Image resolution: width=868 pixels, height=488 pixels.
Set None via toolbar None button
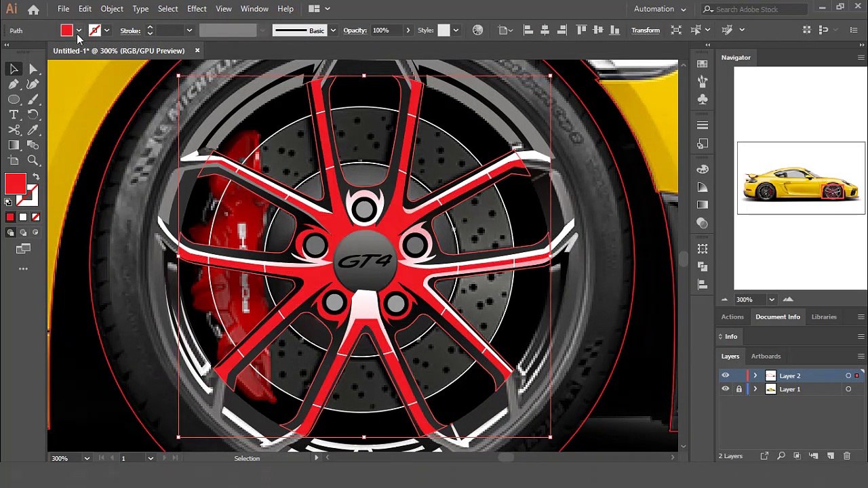pos(35,217)
